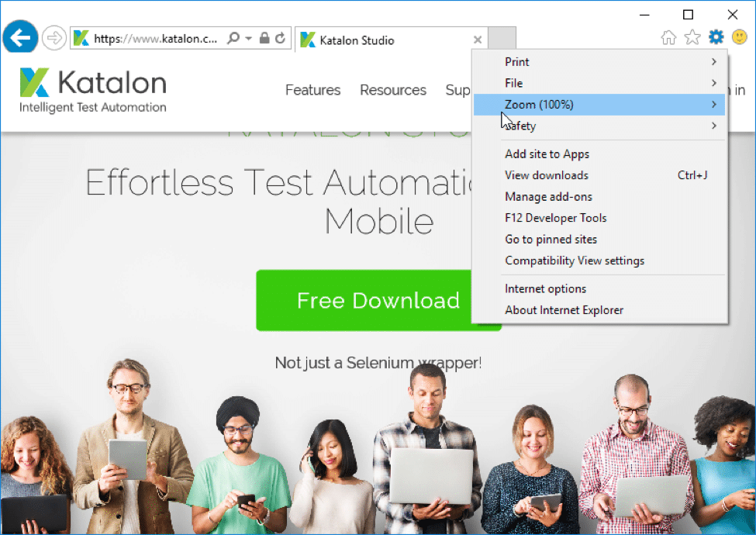The image size is (756, 535).
Task: Open F12 Developer Tools
Action: [x=599, y=218]
